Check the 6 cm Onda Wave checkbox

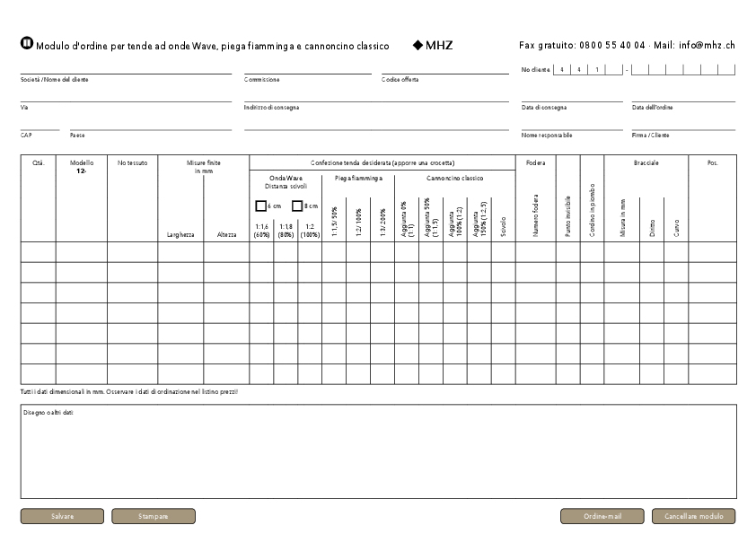(x=260, y=206)
